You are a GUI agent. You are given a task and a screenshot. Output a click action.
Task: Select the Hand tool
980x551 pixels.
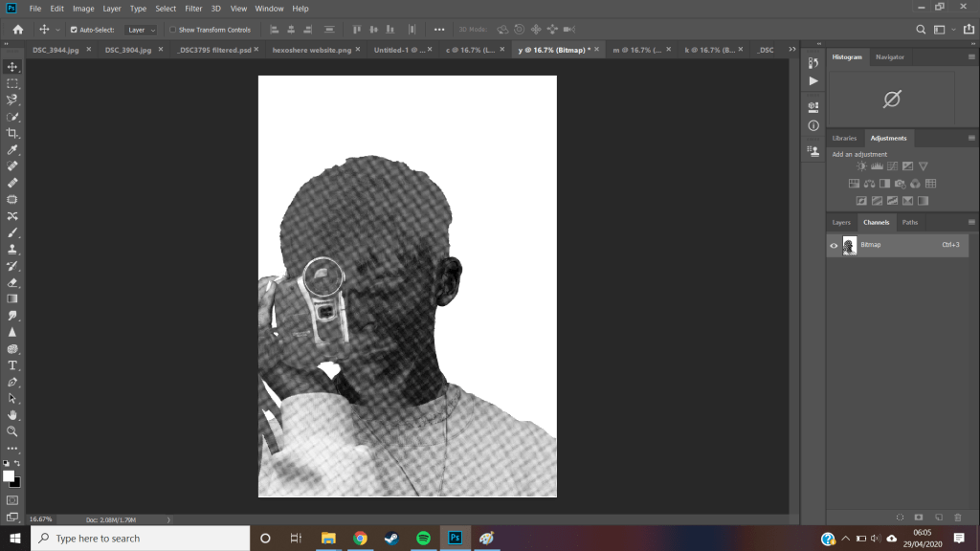click(x=12, y=415)
